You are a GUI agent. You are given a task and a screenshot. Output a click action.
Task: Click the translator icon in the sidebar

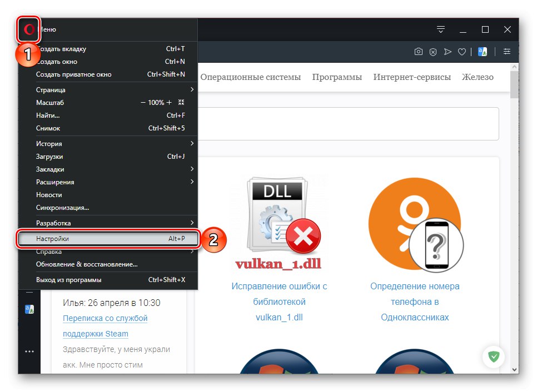coord(29,309)
